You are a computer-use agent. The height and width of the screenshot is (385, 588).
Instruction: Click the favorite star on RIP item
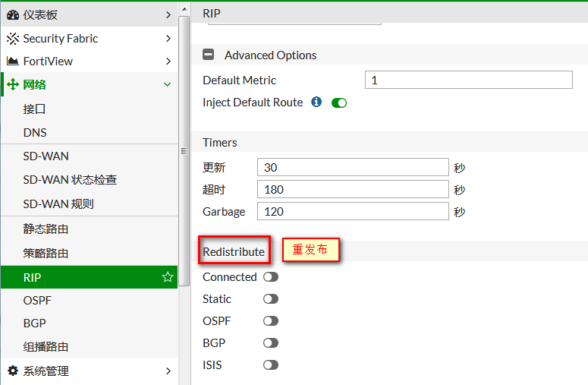[168, 278]
